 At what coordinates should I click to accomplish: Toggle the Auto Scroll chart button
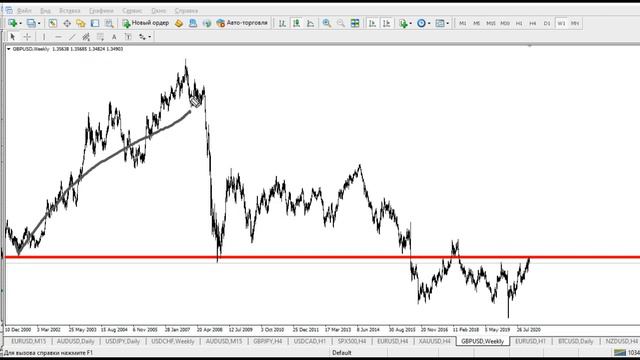[x=372, y=24]
